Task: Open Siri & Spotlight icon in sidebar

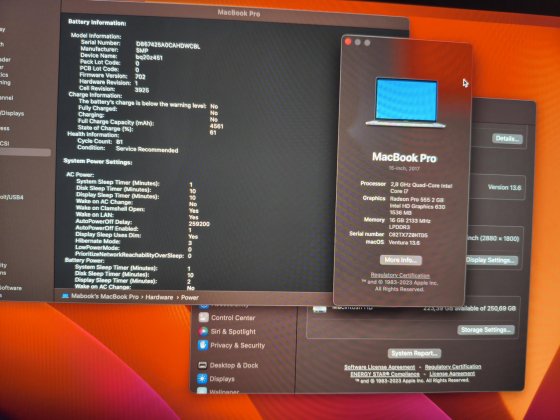Action: [203, 331]
